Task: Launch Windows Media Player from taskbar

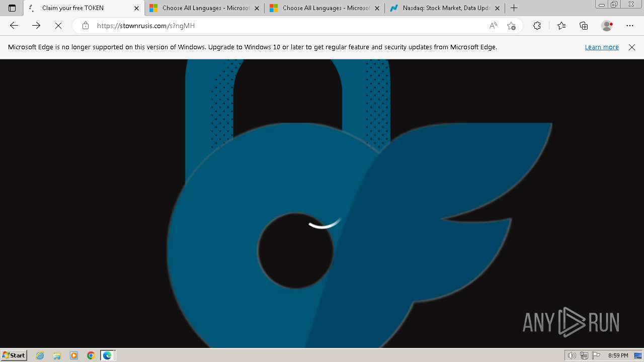Action: tap(74, 355)
